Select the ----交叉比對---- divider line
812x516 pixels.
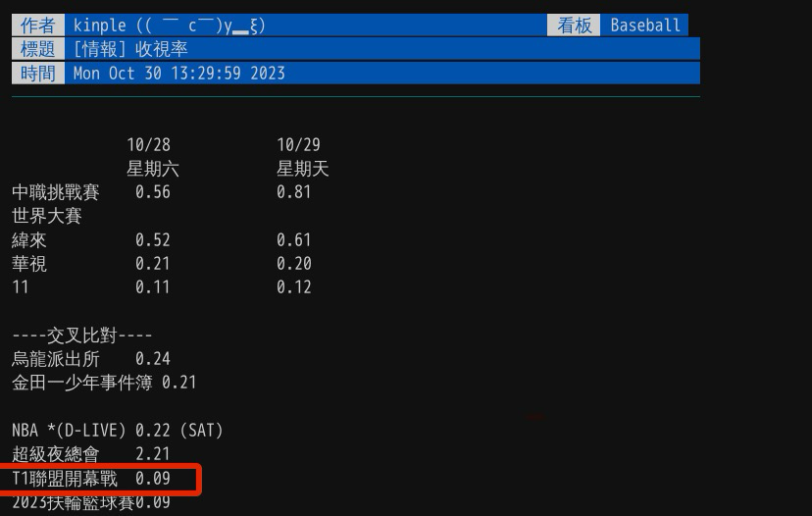pyautogui.click(x=81, y=335)
